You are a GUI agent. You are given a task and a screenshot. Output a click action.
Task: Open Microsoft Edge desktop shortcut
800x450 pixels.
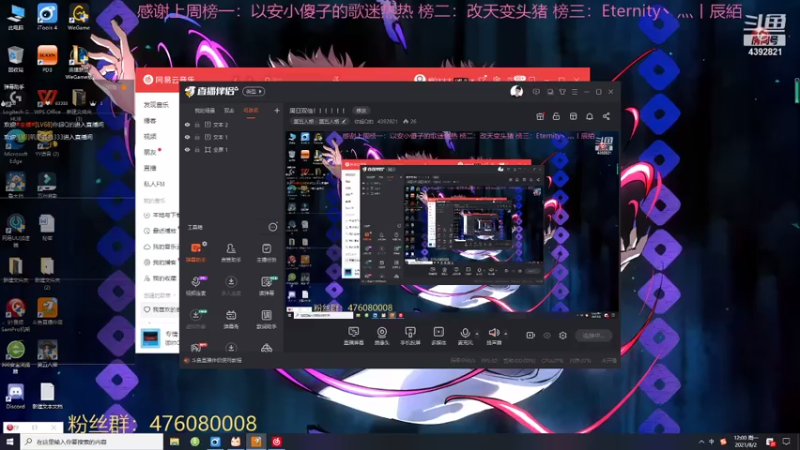(15, 145)
